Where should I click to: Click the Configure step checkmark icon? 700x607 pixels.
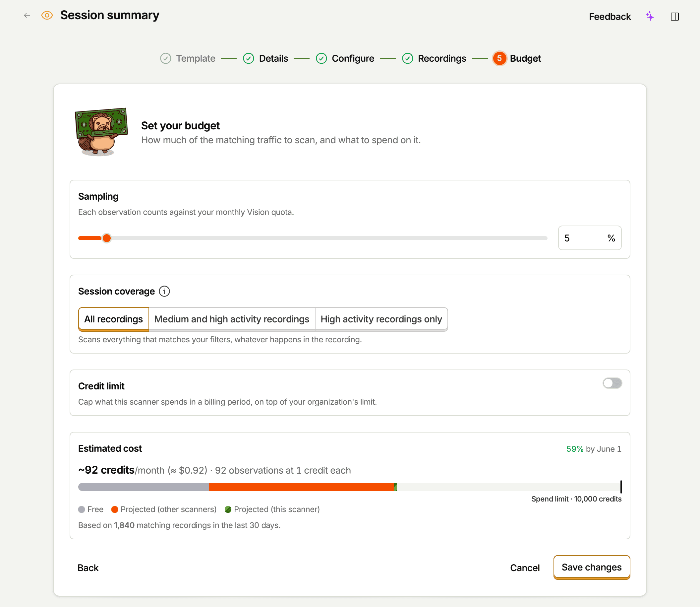[x=321, y=58]
